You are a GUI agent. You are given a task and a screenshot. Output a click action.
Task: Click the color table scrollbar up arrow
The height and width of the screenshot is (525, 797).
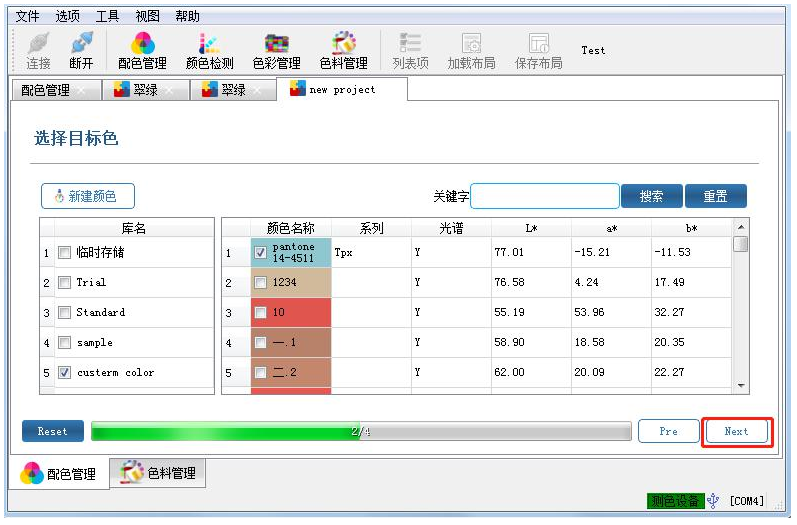741,228
